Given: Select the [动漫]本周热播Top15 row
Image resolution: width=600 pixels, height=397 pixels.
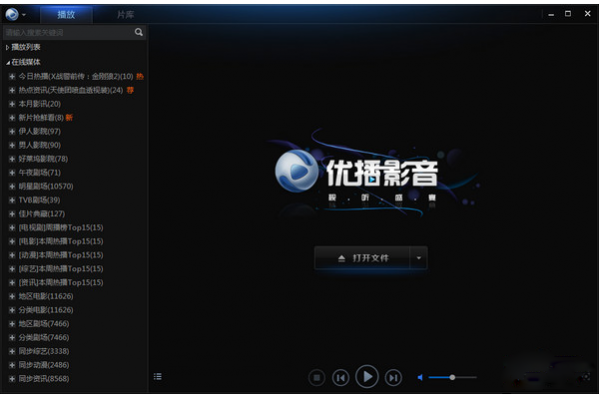Looking at the screenshot, I should 61,255.
